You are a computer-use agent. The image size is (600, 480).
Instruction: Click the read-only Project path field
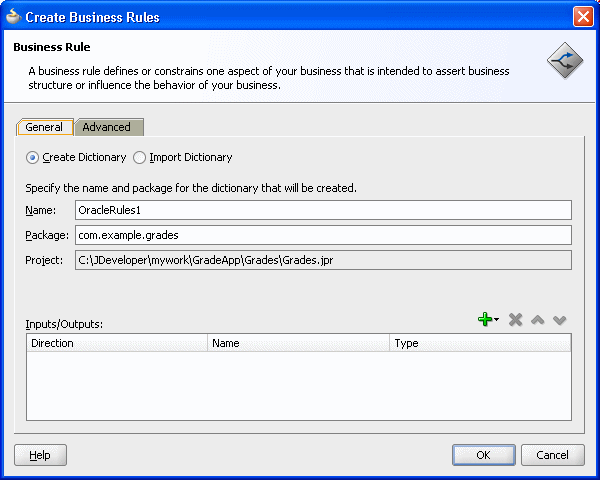click(x=323, y=260)
